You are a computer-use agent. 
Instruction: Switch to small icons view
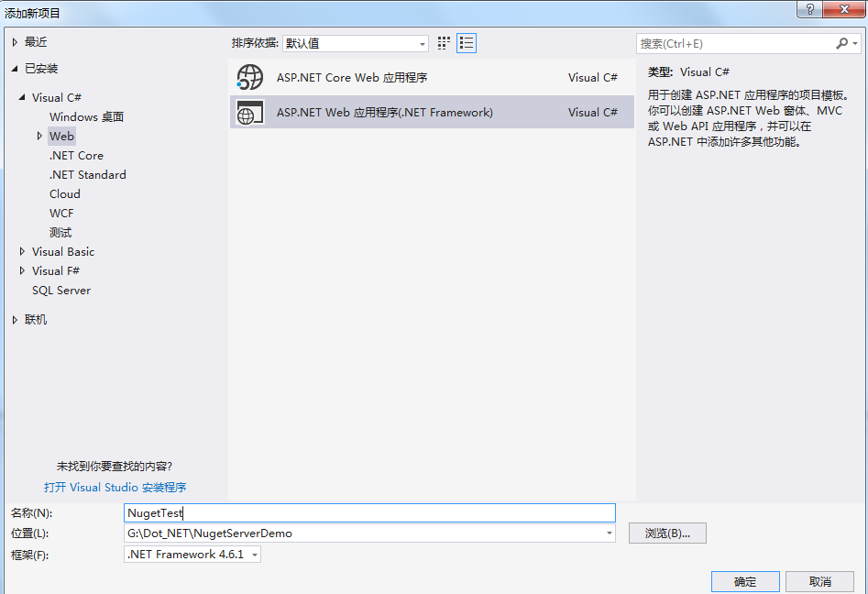444,43
